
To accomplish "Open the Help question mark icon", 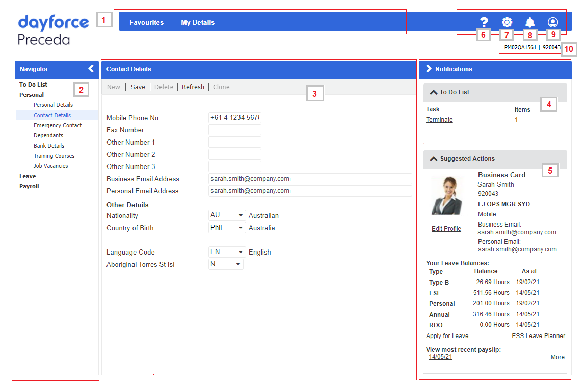I will click(x=484, y=22).
